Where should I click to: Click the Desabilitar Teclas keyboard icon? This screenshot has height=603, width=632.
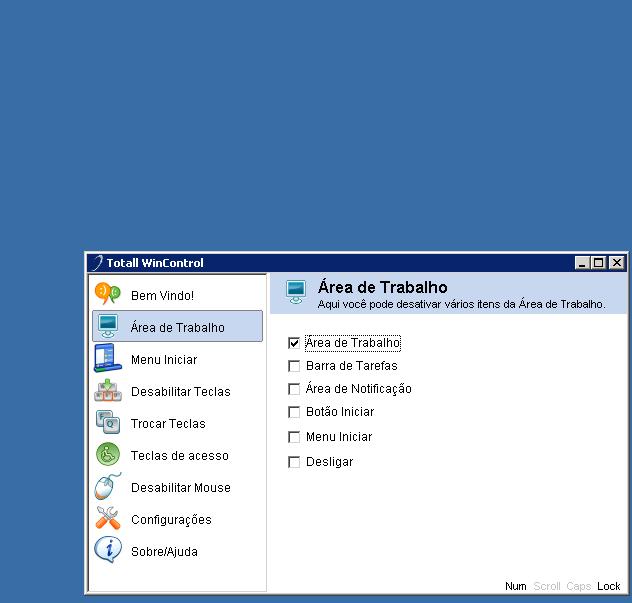pyautogui.click(x=108, y=391)
